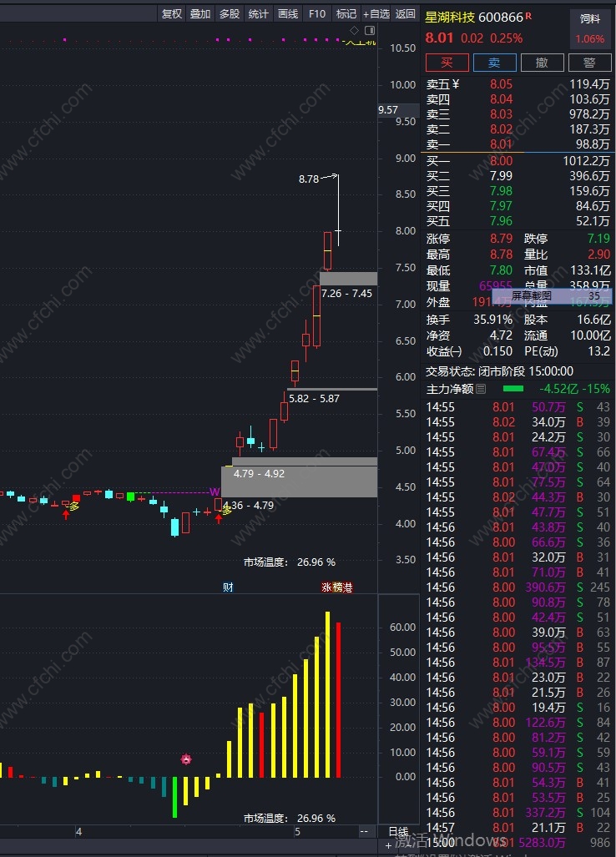
Task: Click the 4.79 - 4.92 gap zone label
Action: point(259,473)
